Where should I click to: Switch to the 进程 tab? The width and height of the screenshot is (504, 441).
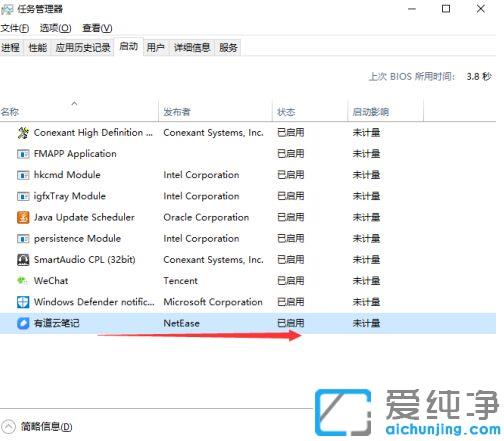[x=11, y=48]
